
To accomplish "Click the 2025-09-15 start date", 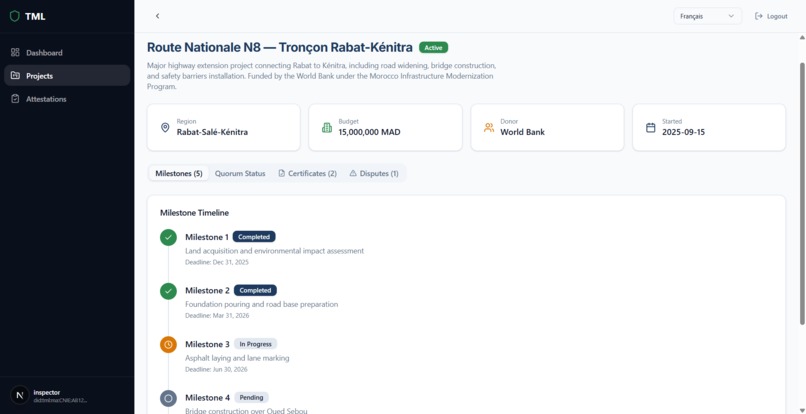I will [x=683, y=132].
